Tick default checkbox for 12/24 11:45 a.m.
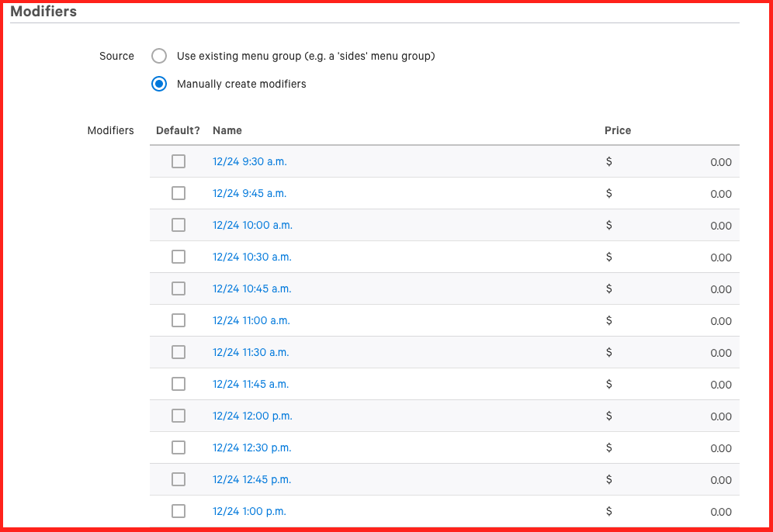The width and height of the screenshot is (773, 532). coord(179,384)
